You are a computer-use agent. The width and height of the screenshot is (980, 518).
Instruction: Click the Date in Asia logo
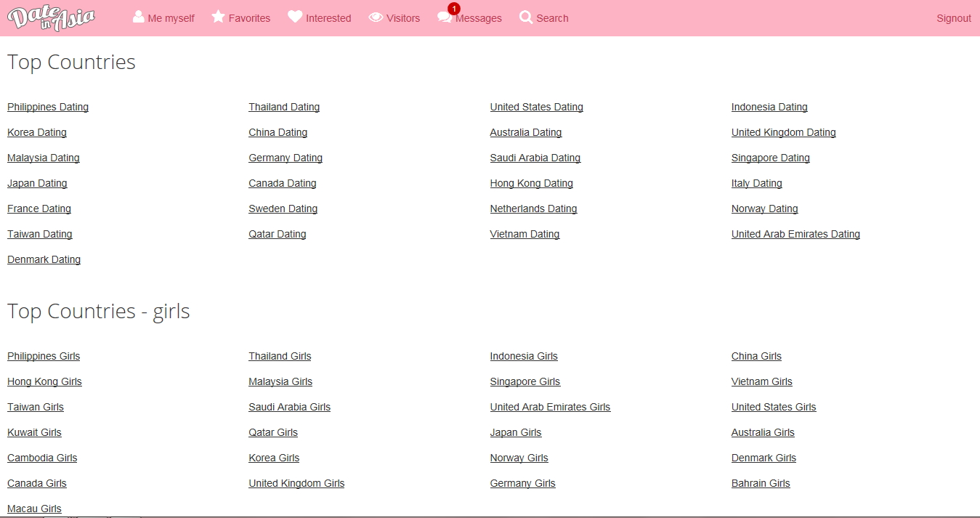coord(51,18)
